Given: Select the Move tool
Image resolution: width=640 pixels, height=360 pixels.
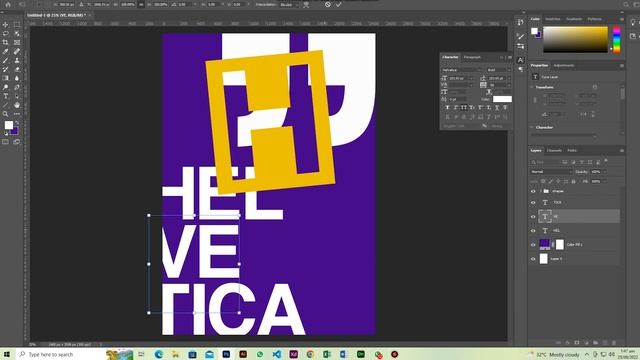Looking at the screenshot, I should tap(5, 24).
